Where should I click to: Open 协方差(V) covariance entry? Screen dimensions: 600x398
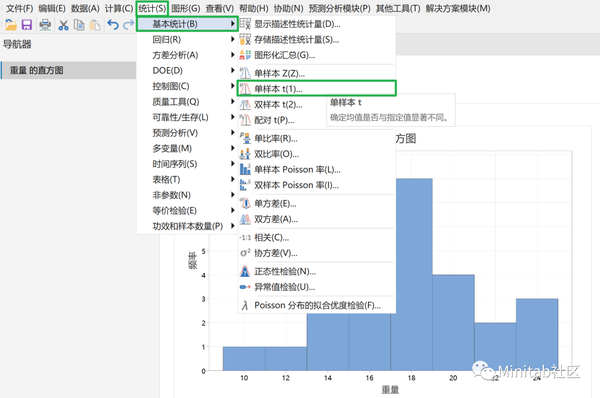tap(317, 253)
